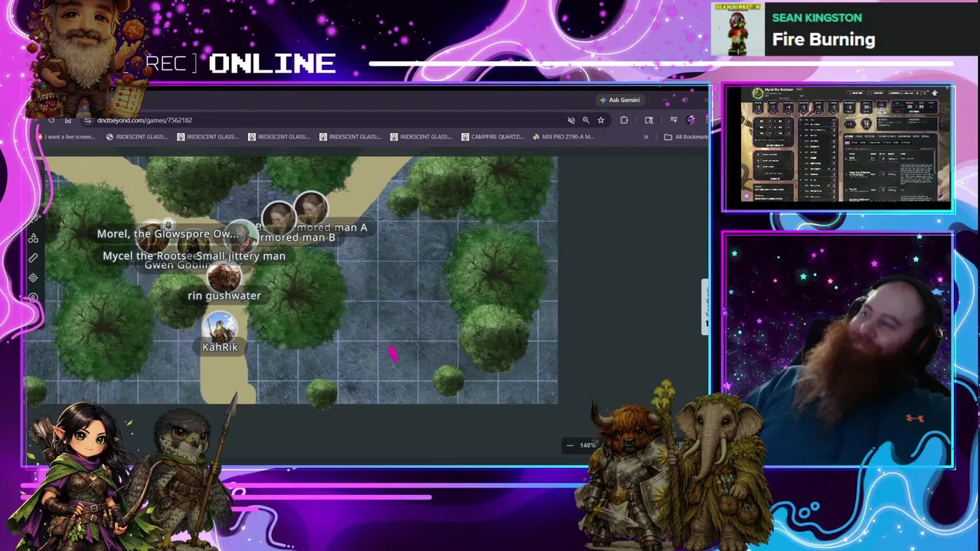Open the Feedback side tab
980x551 pixels.
tap(705, 306)
